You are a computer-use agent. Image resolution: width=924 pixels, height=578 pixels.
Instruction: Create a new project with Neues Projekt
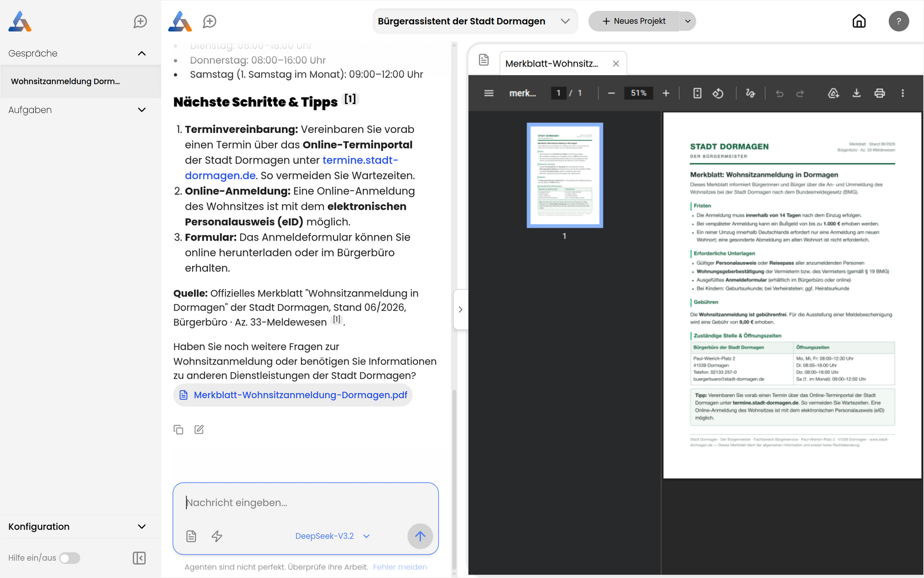coord(634,21)
